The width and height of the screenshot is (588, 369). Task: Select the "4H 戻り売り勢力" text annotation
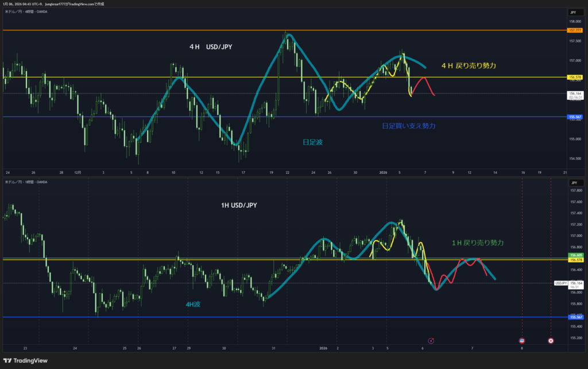468,67
